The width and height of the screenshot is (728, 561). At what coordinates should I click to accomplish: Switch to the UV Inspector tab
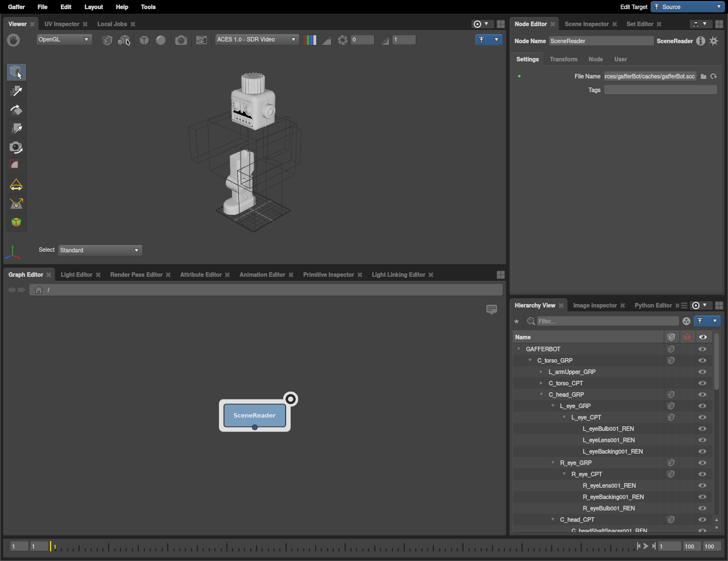pos(62,24)
